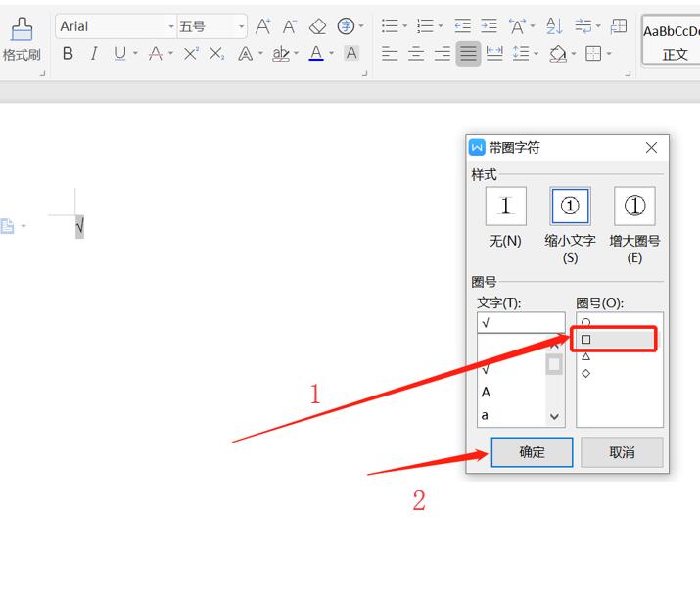
Task: Decrease paragraph indent
Action: [462, 25]
